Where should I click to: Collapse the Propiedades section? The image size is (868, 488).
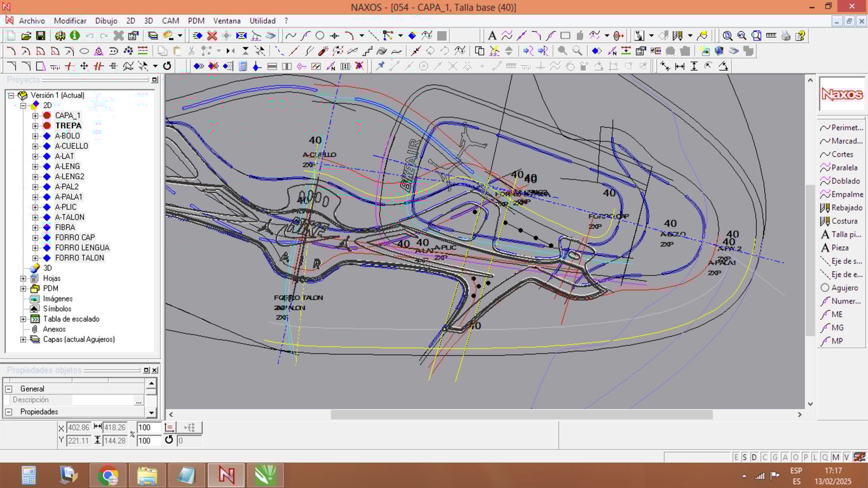point(9,412)
